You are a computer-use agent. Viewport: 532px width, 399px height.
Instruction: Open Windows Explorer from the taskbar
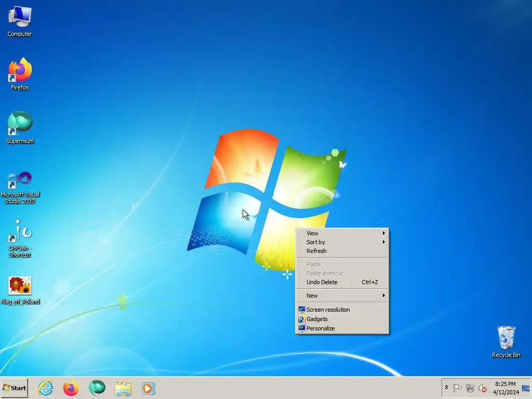tap(123, 388)
